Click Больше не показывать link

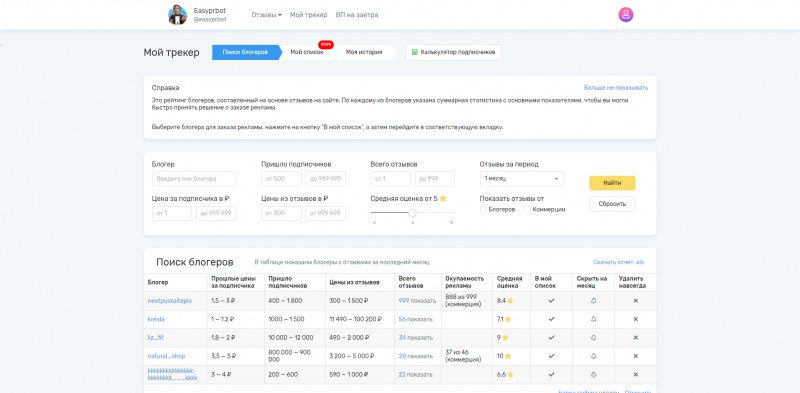(x=616, y=88)
